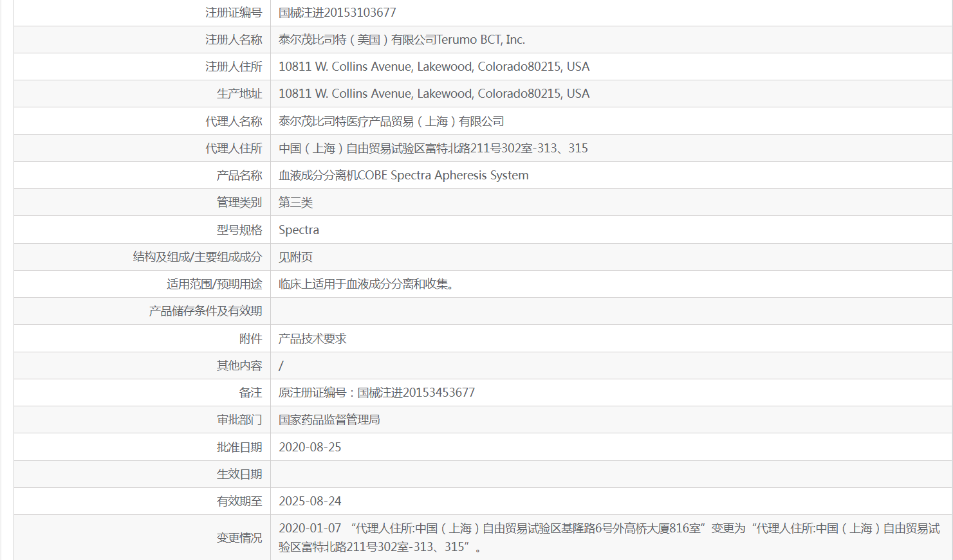Open the 产品技术要求 attachment text
953x560 pixels.
coord(312,338)
